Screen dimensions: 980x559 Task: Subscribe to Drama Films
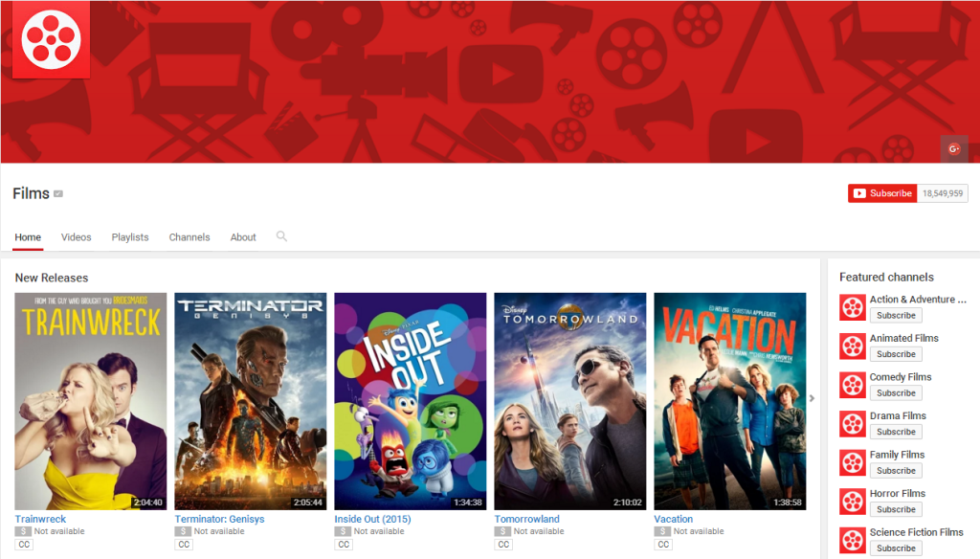(x=896, y=432)
